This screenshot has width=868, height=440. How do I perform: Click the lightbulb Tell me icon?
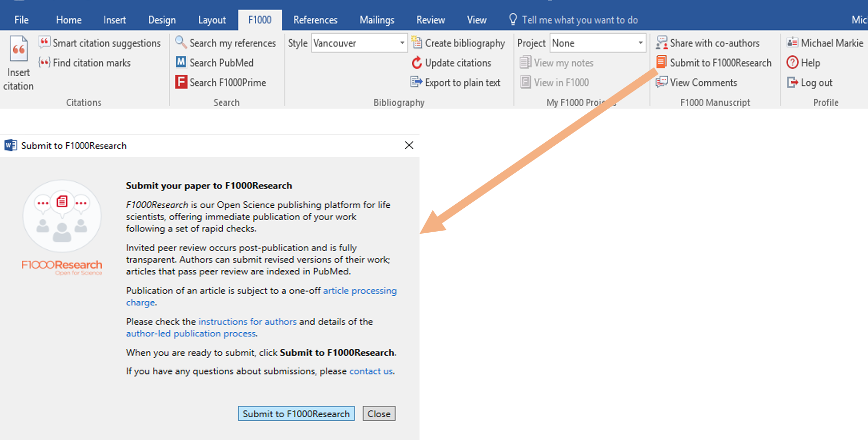[513, 19]
